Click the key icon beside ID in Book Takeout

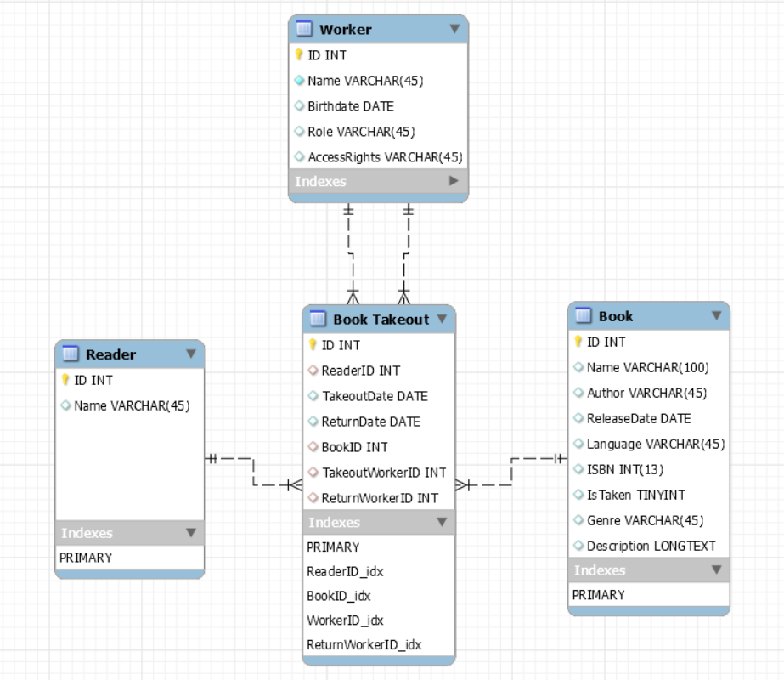312,345
